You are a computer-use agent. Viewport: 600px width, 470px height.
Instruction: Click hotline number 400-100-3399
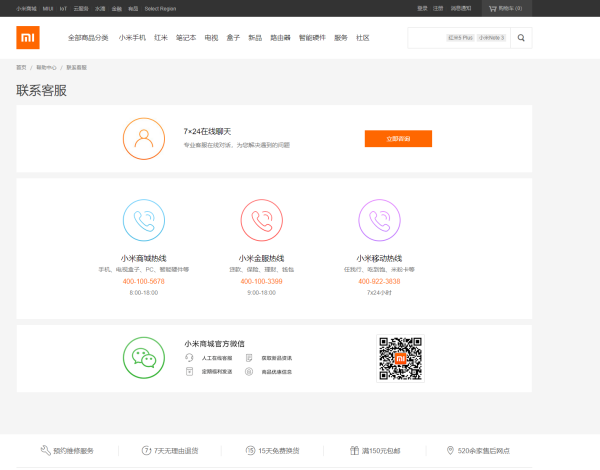tap(261, 281)
